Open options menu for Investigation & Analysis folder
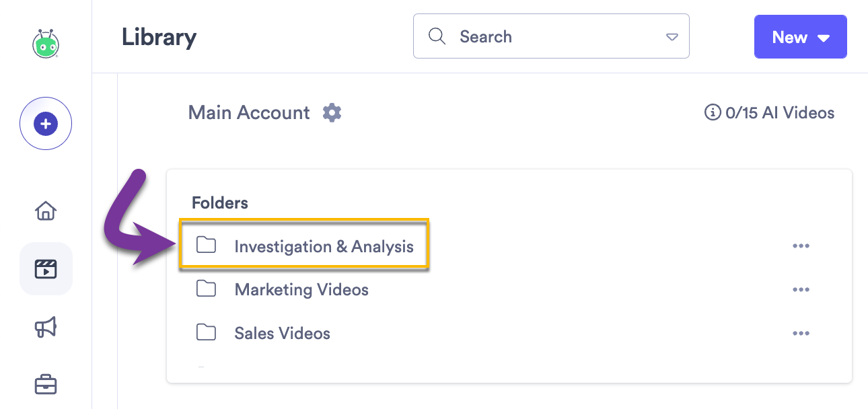This screenshot has width=868, height=409. coord(801,246)
